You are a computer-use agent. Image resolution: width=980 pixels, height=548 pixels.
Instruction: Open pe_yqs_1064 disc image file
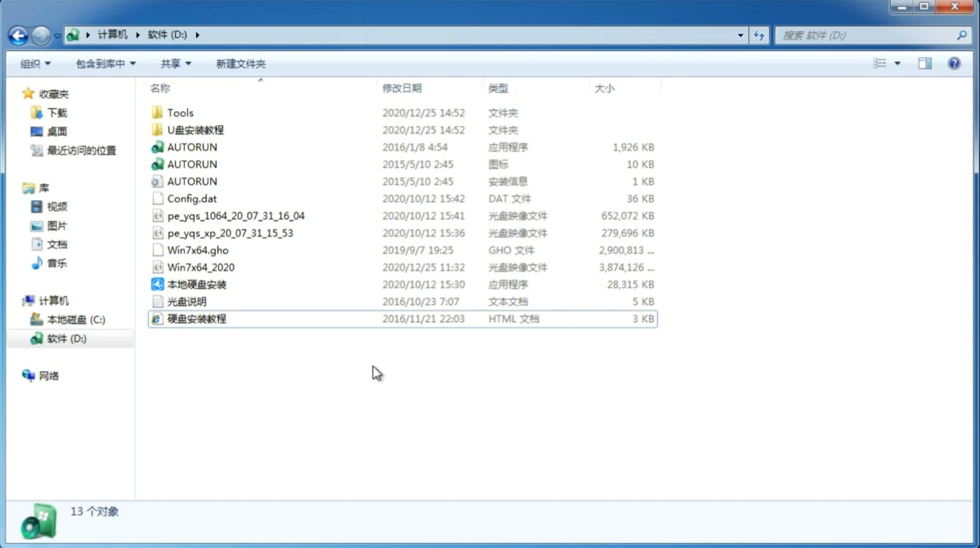(x=236, y=216)
